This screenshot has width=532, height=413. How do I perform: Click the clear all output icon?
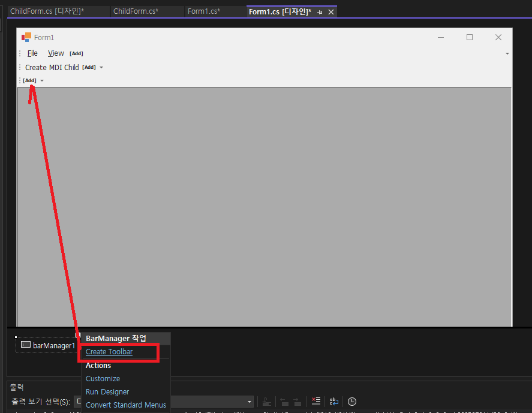(316, 402)
